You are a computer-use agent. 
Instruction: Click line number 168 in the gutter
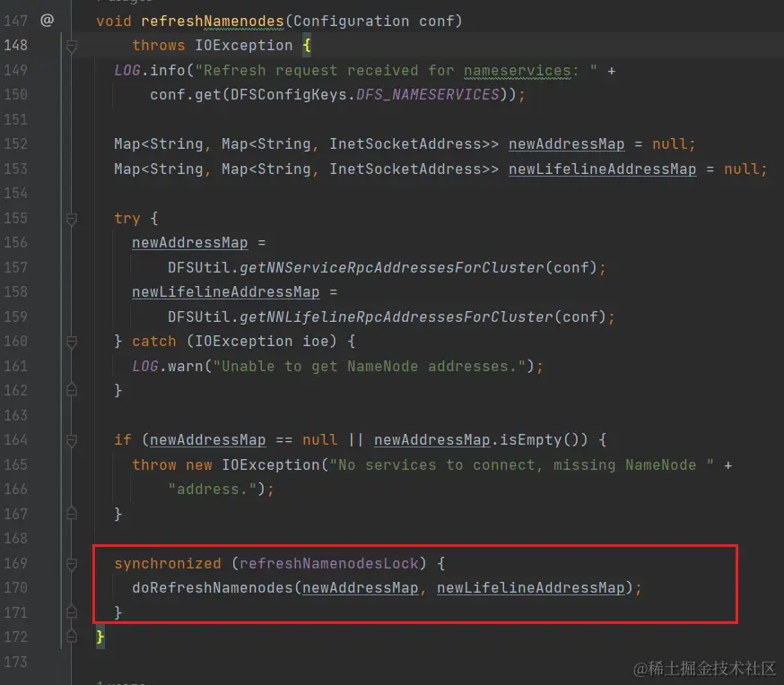[16, 539]
